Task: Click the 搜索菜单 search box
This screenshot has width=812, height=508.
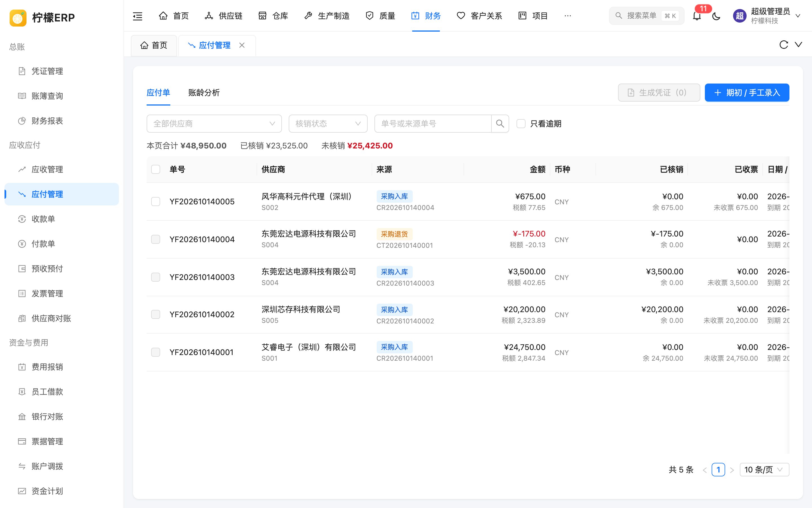Action: point(646,16)
